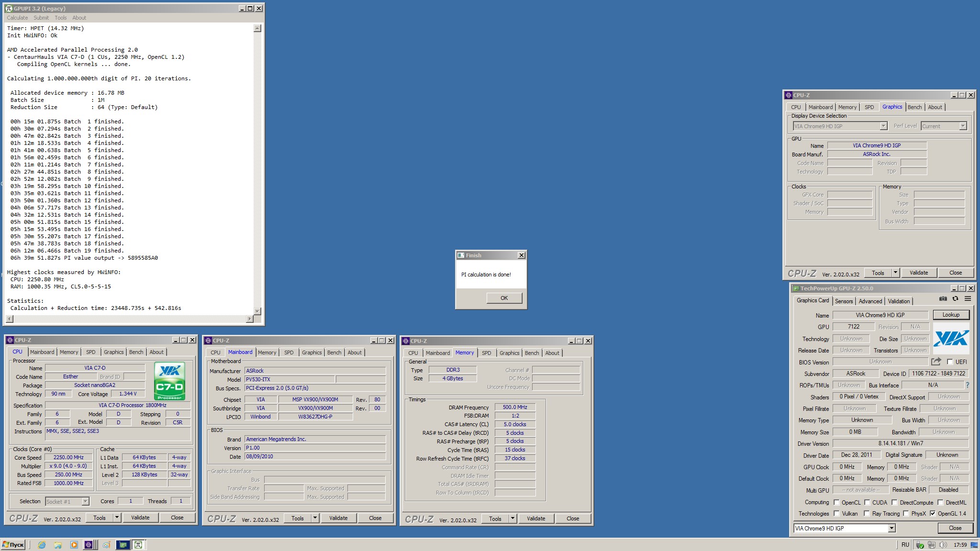Launch Windows Media Player from taskbar

click(74, 545)
